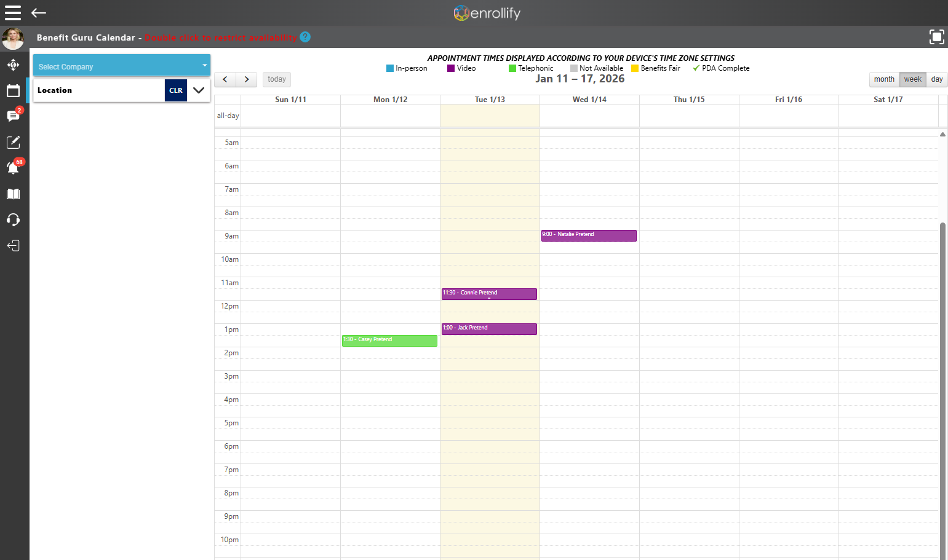The image size is (948, 560).
Task: Click the Video purple legend swatch
Action: [451, 68]
